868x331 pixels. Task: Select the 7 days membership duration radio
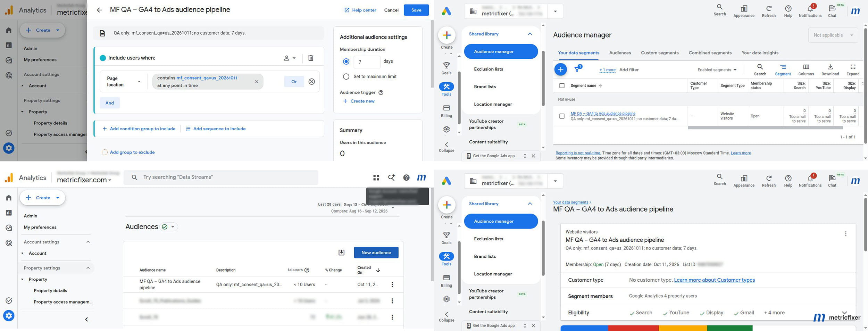click(x=346, y=61)
